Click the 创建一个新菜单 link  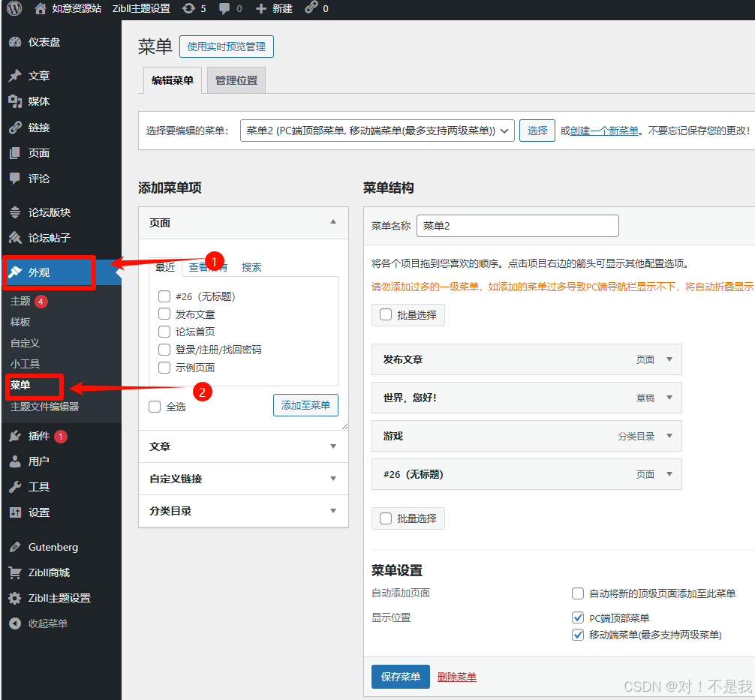point(604,131)
